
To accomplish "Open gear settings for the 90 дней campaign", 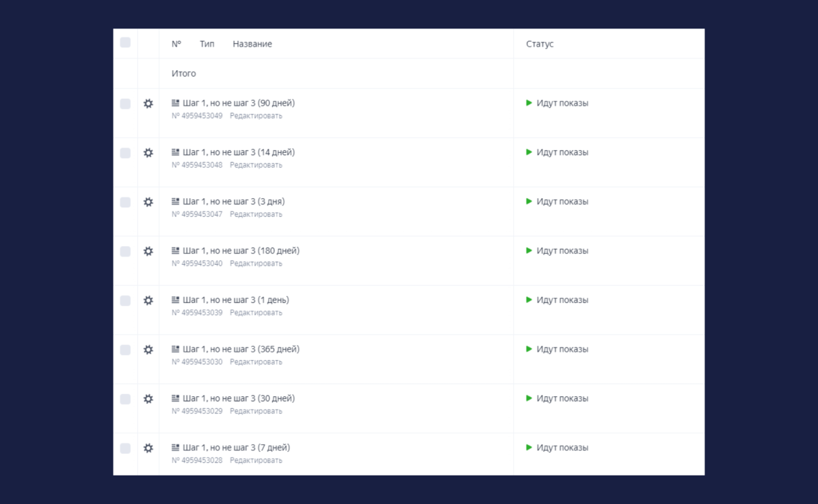I will (x=148, y=104).
